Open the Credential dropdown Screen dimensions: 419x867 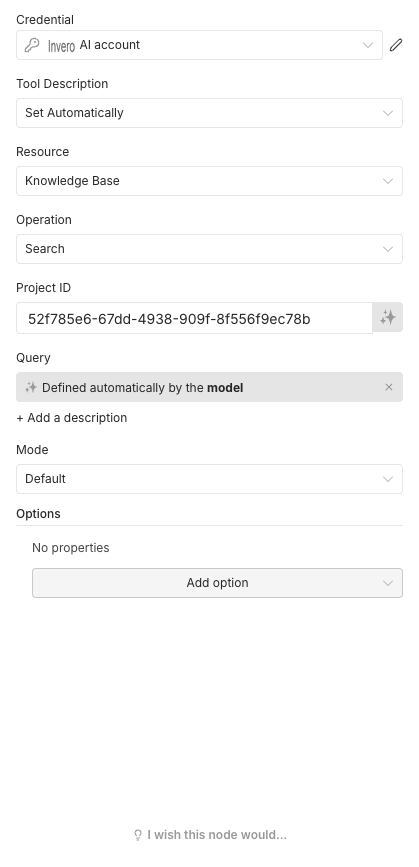[200, 45]
